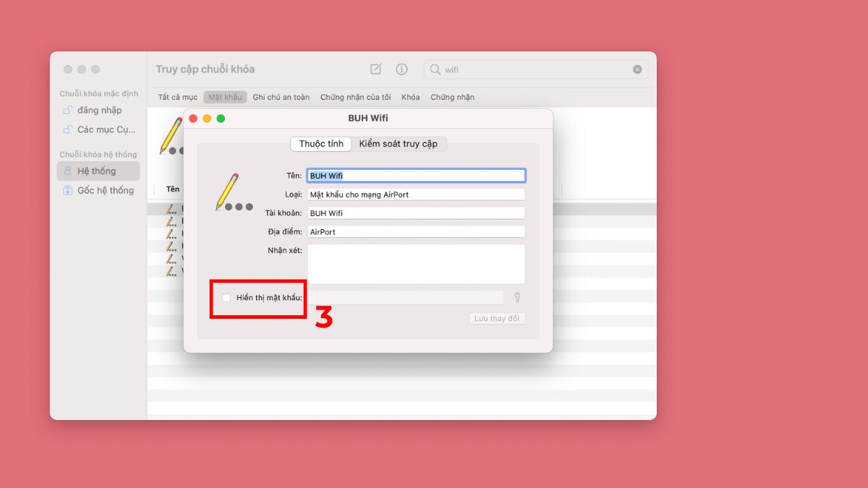Image resolution: width=868 pixels, height=488 pixels.
Task: Click the Lưu thay đổi button
Action: (x=497, y=318)
